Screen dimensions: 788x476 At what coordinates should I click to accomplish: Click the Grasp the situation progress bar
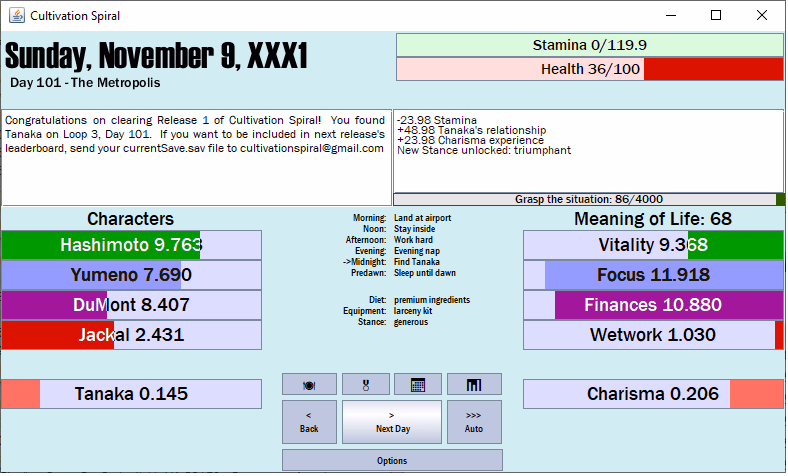(x=588, y=199)
